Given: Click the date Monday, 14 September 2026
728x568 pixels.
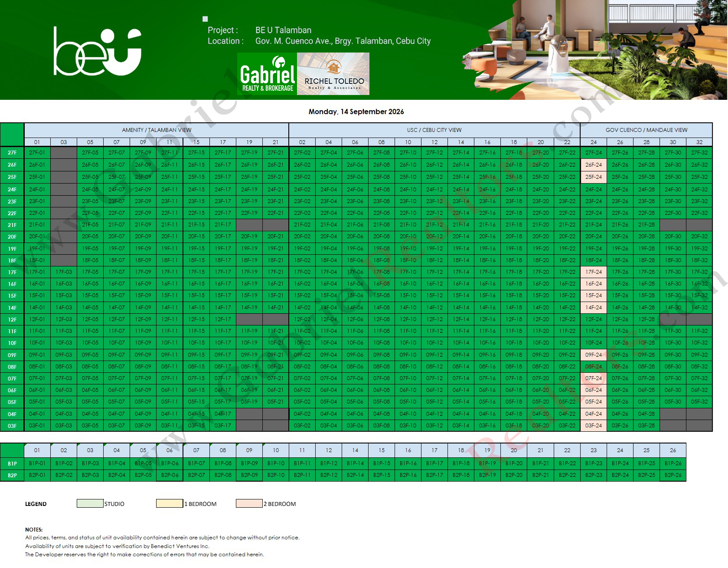Looking at the screenshot, I should pyautogui.click(x=356, y=112).
